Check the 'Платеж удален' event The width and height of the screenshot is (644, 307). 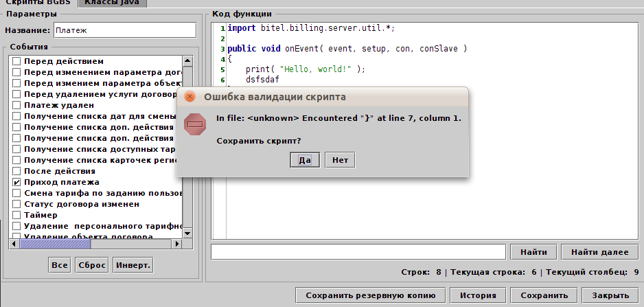16,105
